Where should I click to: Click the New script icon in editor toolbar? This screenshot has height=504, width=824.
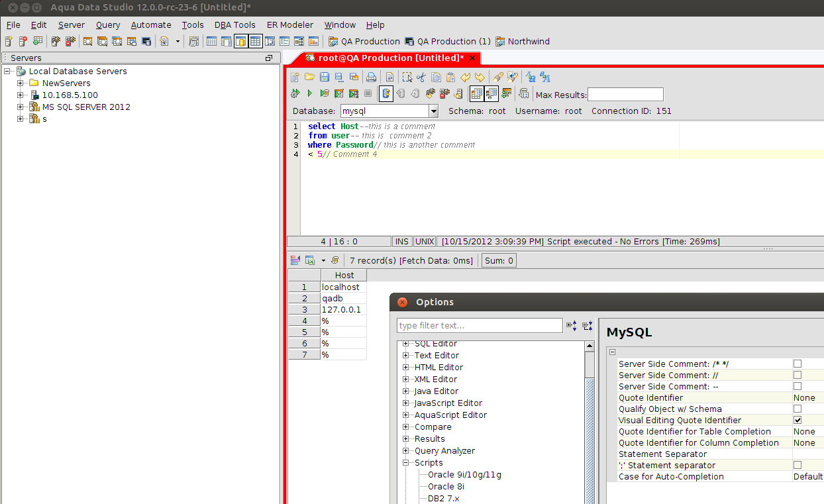click(x=295, y=77)
